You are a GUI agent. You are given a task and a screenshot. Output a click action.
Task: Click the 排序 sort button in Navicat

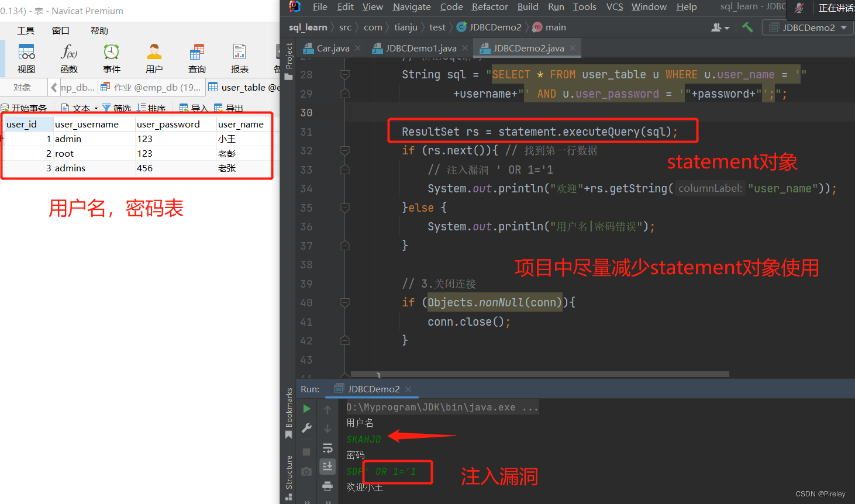151,108
